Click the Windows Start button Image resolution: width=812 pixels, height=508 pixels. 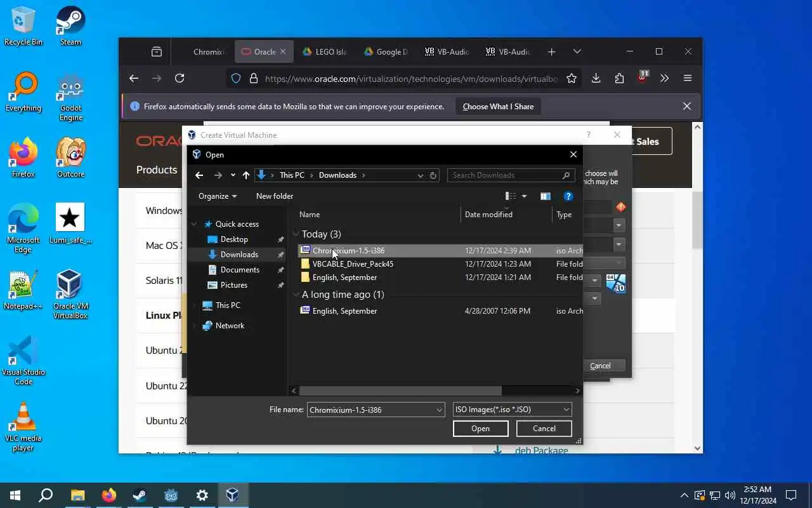point(15,495)
